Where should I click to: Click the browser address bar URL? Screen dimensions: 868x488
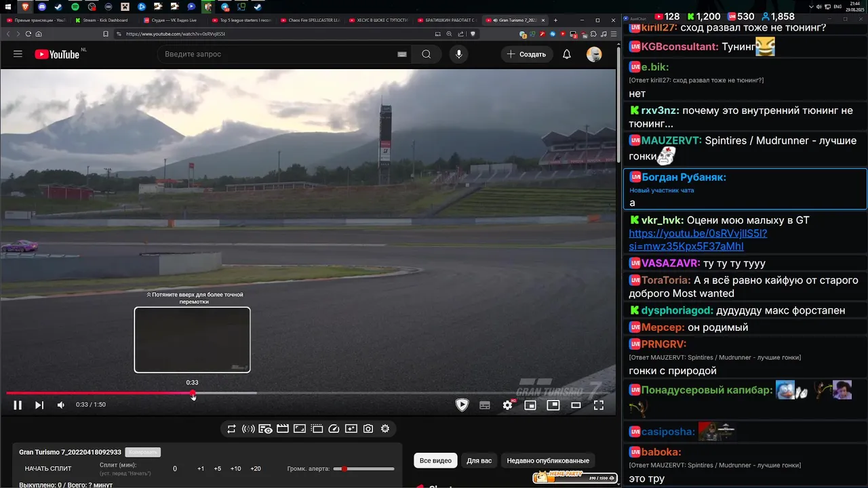pyautogui.click(x=175, y=34)
